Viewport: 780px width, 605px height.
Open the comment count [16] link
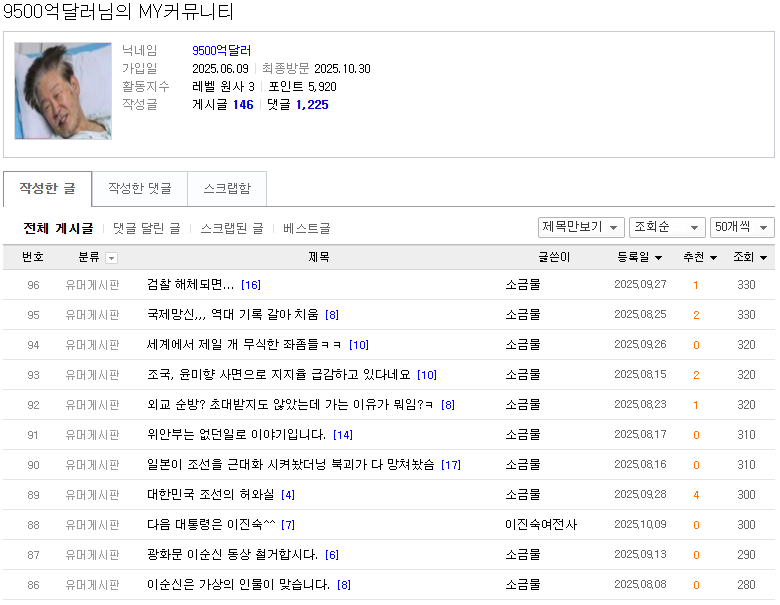(x=250, y=285)
